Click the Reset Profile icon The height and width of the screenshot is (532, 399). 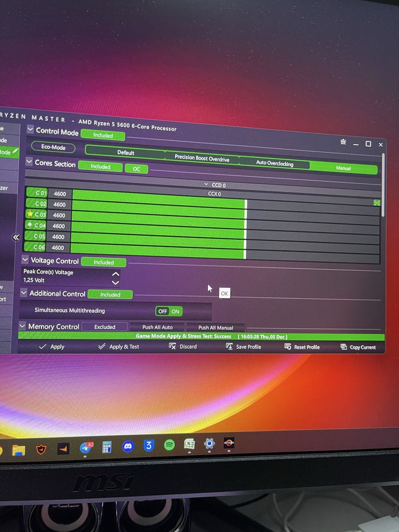pos(288,347)
